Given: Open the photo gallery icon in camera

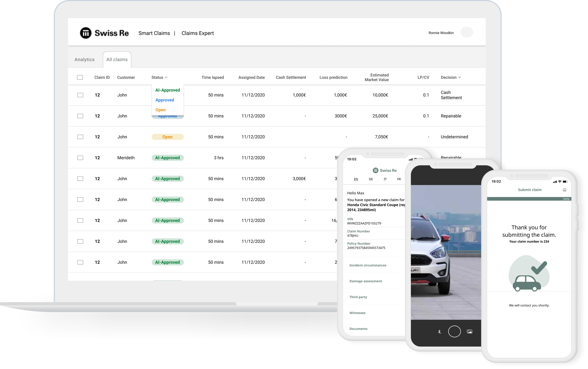Looking at the screenshot, I should pos(469,331).
